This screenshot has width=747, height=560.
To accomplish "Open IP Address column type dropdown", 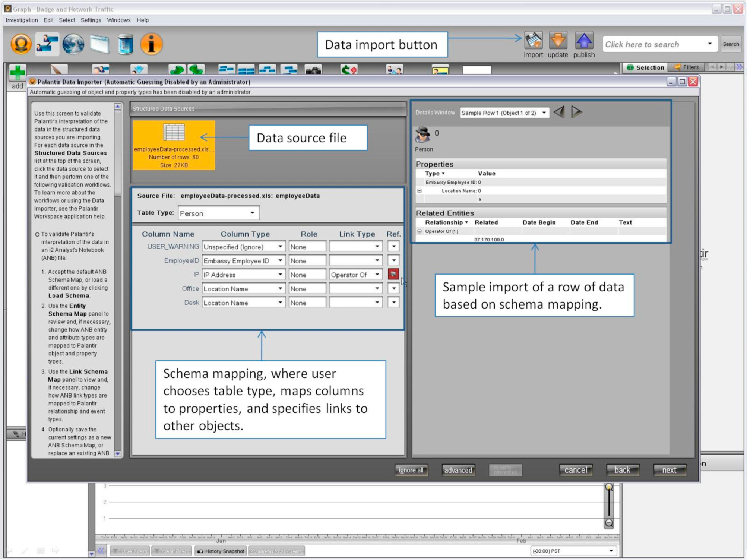I will coord(244,275).
